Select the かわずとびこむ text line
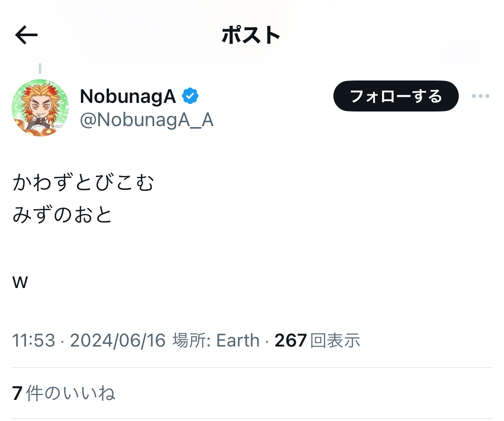The height and width of the screenshot is (421, 504). point(83,183)
